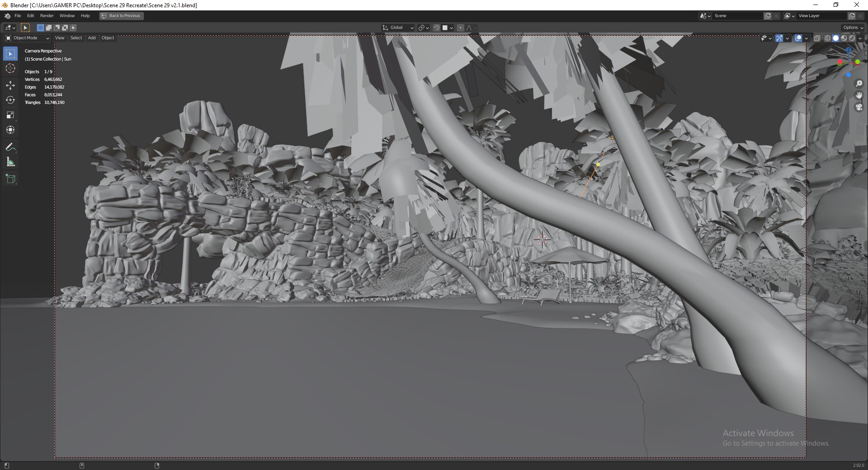The height and width of the screenshot is (470, 868).
Task: Choose the Scale tool
Action: coord(10,115)
